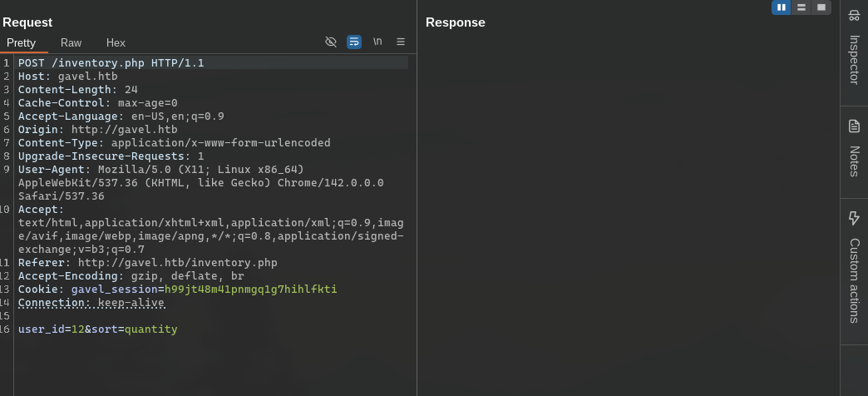Toggle hide non-printable characters eye icon
This screenshot has height=396, width=868.
point(331,42)
